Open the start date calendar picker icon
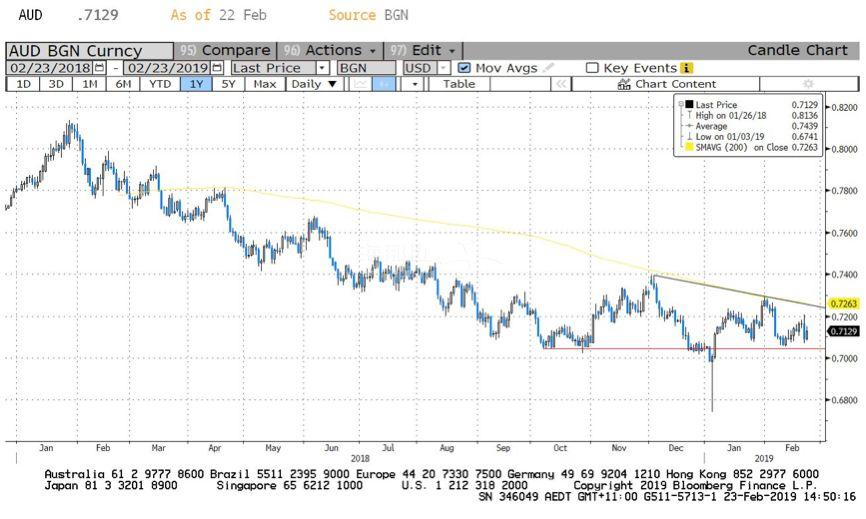This screenshot has width=866, height=519. point(98,68)
